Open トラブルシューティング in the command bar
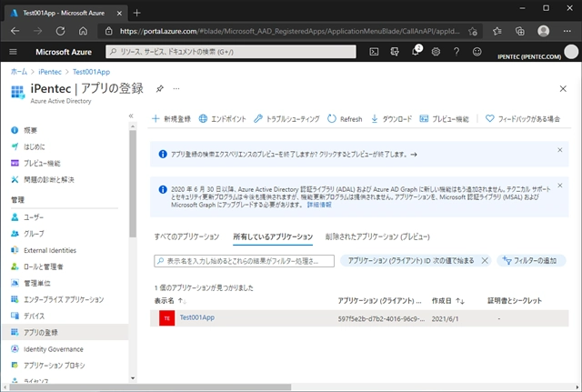Image resolution: width=582 pixels, height=392 pixels. [x=286, y=119]
